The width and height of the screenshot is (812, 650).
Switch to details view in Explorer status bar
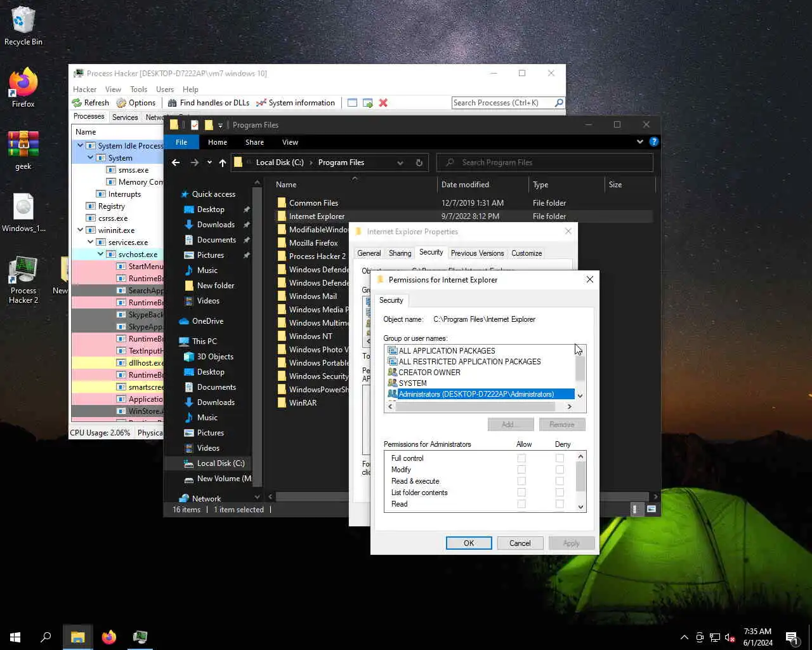635,509
